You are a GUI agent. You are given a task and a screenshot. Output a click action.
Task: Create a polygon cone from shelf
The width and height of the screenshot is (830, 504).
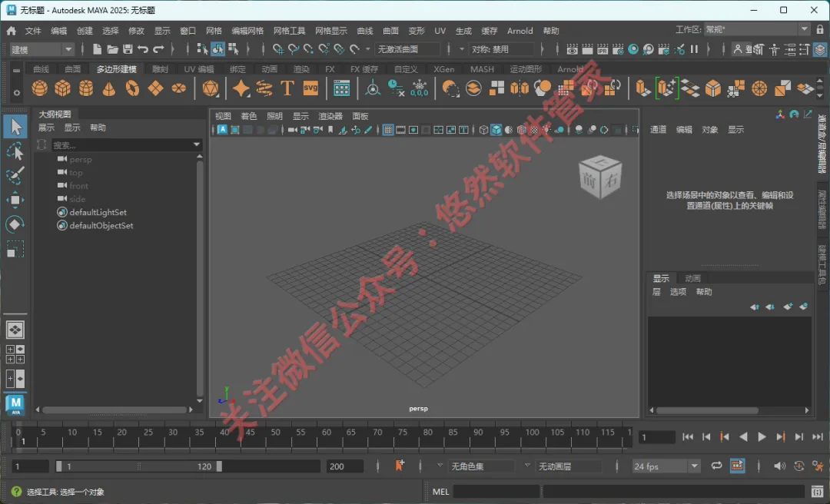pyautogui.click(x=109, y=88)
